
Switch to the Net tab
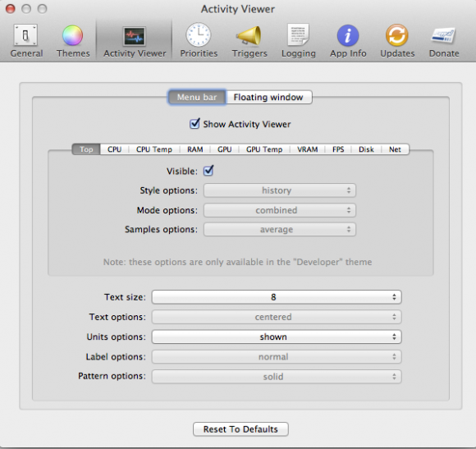pos(395,149)
